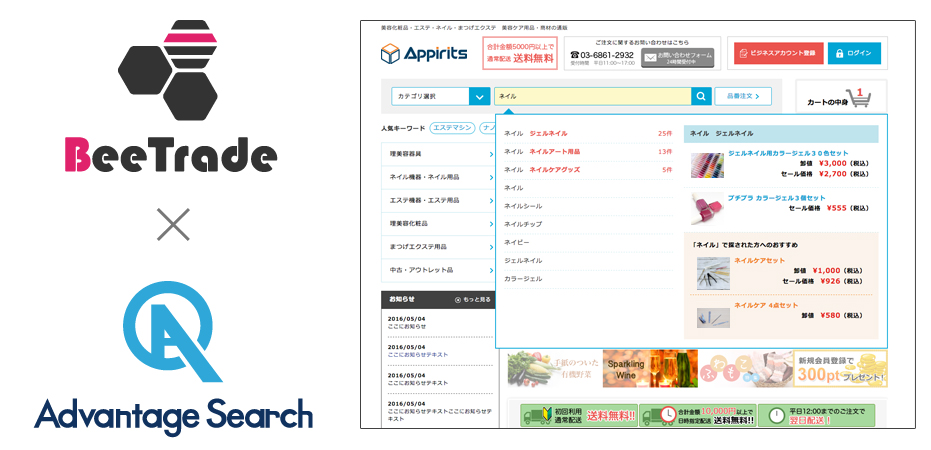931x450 pixels.
Task: Click the ネイルケア 4点セット thumbnail
Action: click(x=713, y=318)
